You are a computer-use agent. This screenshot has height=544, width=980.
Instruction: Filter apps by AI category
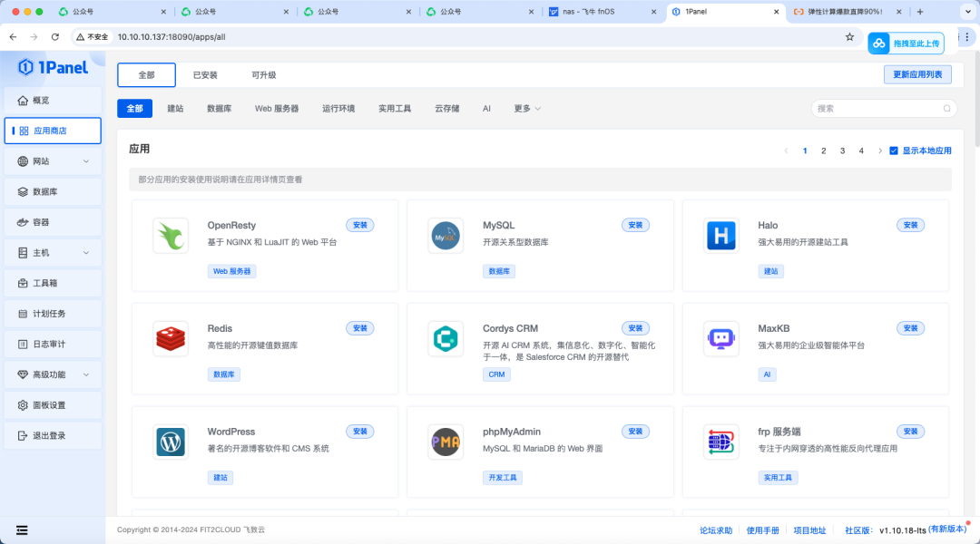pos(487,109)
